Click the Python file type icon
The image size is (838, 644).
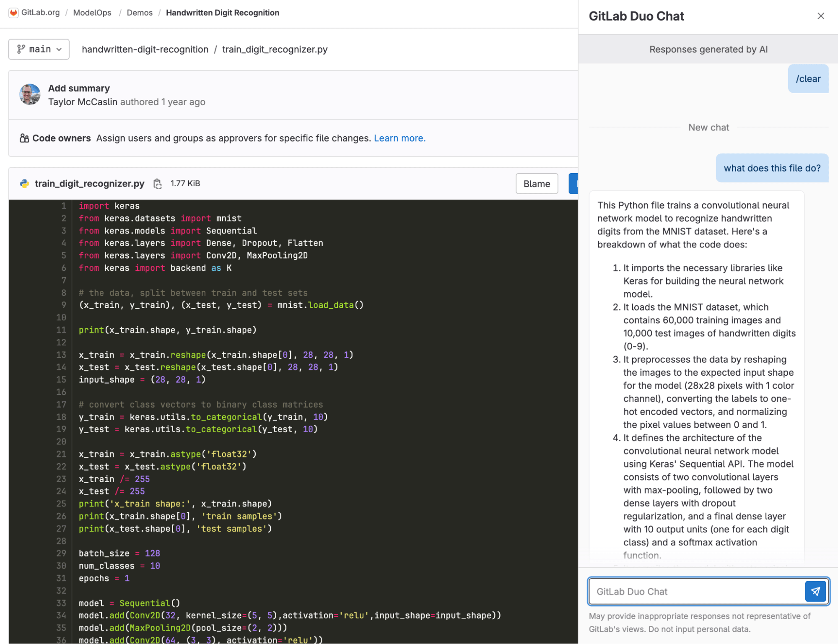pos(24,184)
